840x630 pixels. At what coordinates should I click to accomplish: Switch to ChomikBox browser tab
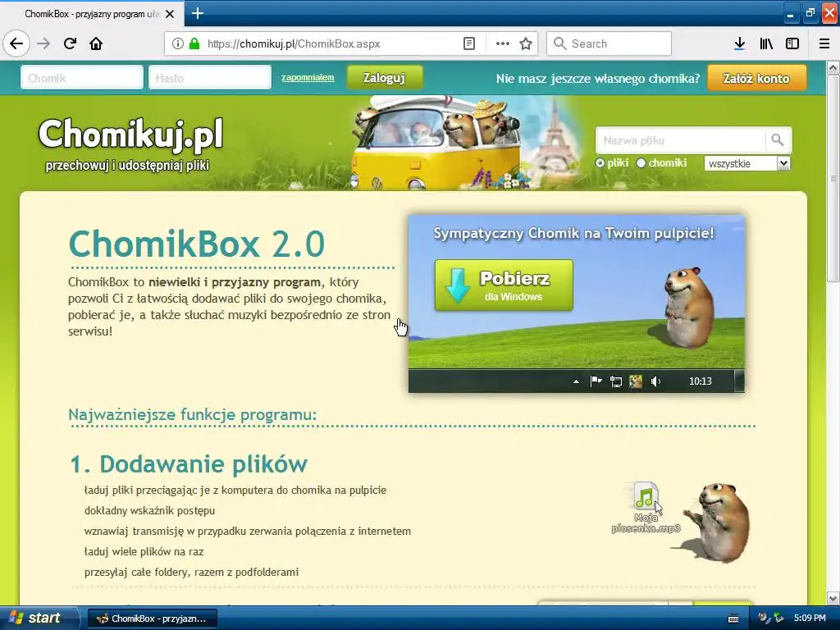pos(92,14)
